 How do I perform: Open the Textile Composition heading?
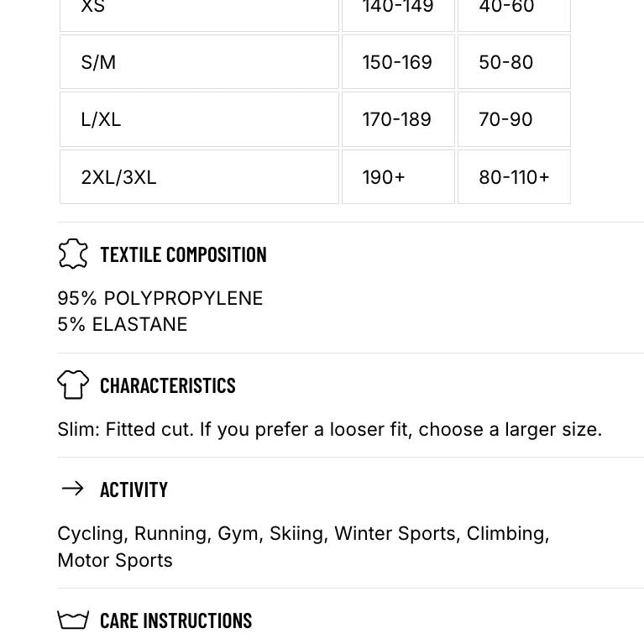point(184,254)
